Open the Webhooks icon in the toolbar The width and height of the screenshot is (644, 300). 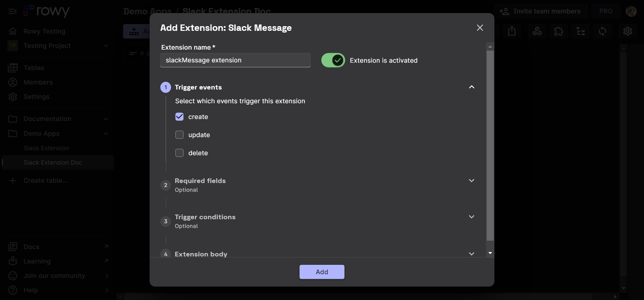537,32
